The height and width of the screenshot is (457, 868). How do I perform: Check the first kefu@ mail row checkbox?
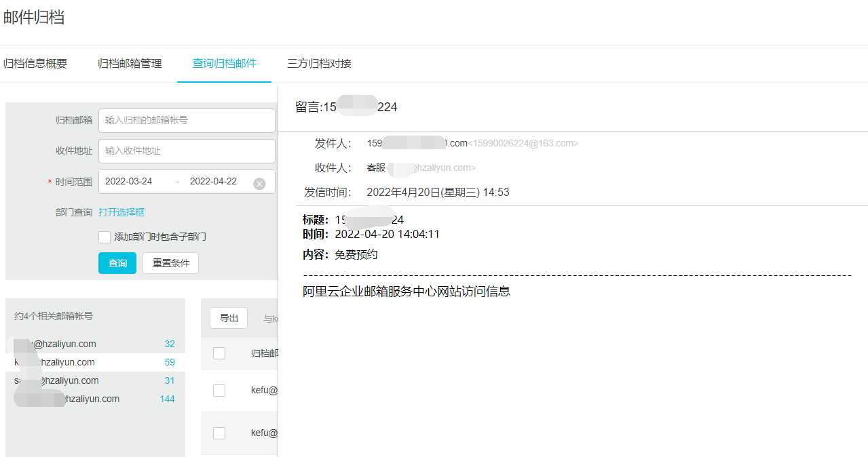coord(219,391)
